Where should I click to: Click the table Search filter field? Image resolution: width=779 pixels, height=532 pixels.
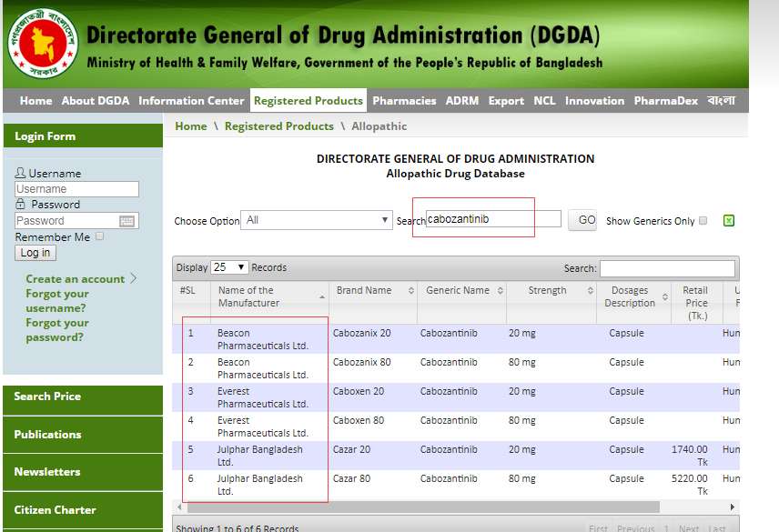pyautogui.click(x=666, y=268)
